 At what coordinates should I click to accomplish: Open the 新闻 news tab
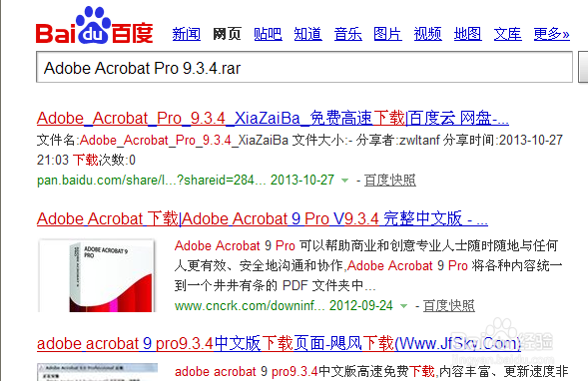click(187, 34)
